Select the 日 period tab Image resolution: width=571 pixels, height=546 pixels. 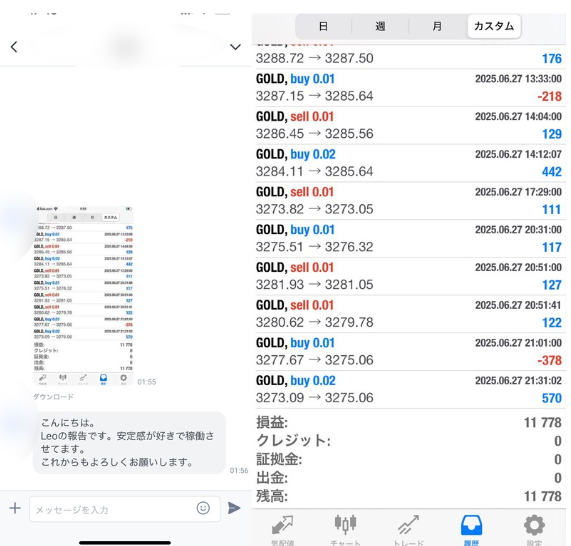323,26
